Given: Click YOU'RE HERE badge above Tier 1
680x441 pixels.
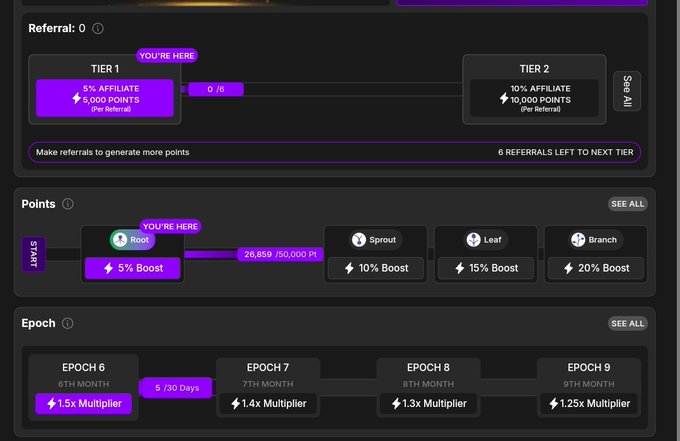Looking at the screenshot, I should coord(167,56).
